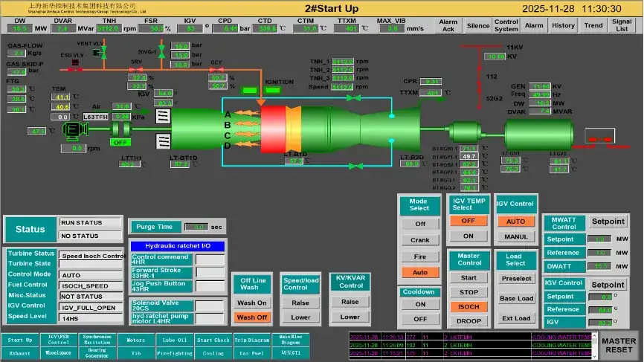Turn IGV TEMP Select ON
Image resolution: width=644 pixels, height=362 pixels.
468,236
